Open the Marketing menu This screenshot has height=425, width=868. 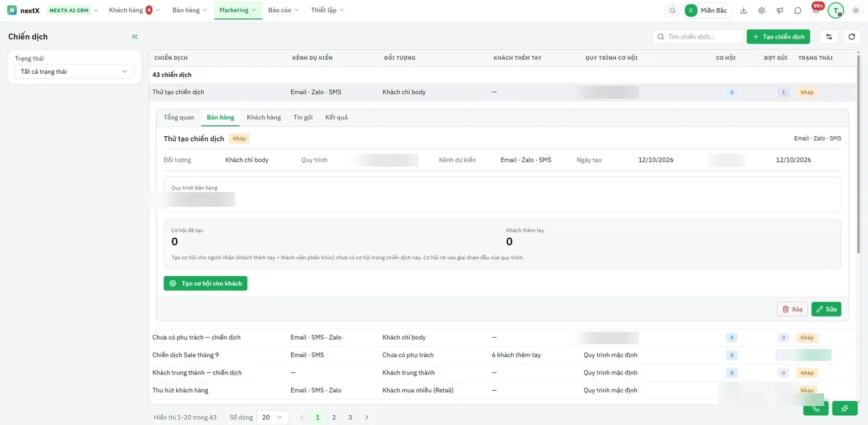pos(238,10)
